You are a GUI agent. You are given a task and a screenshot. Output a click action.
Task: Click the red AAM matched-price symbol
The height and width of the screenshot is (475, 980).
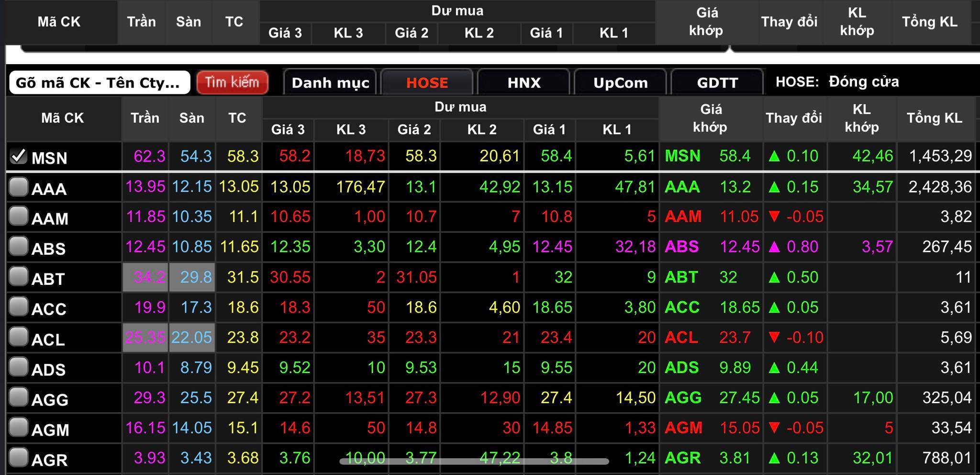coord(683,216)
